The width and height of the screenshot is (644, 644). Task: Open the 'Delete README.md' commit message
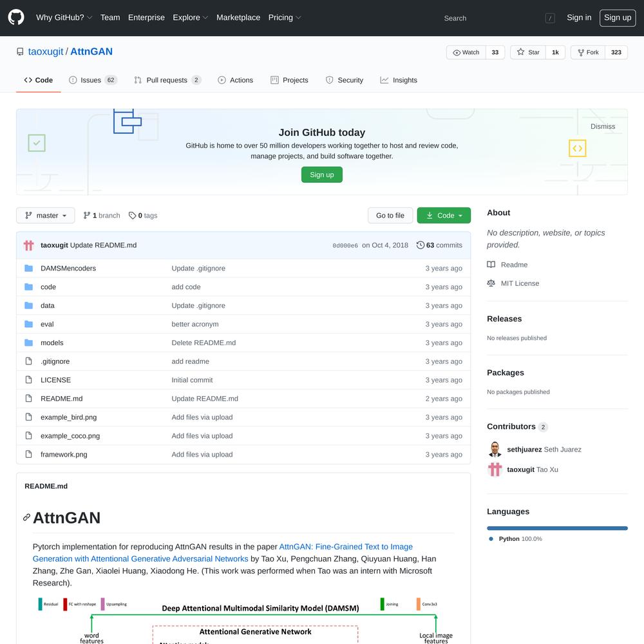204,343
